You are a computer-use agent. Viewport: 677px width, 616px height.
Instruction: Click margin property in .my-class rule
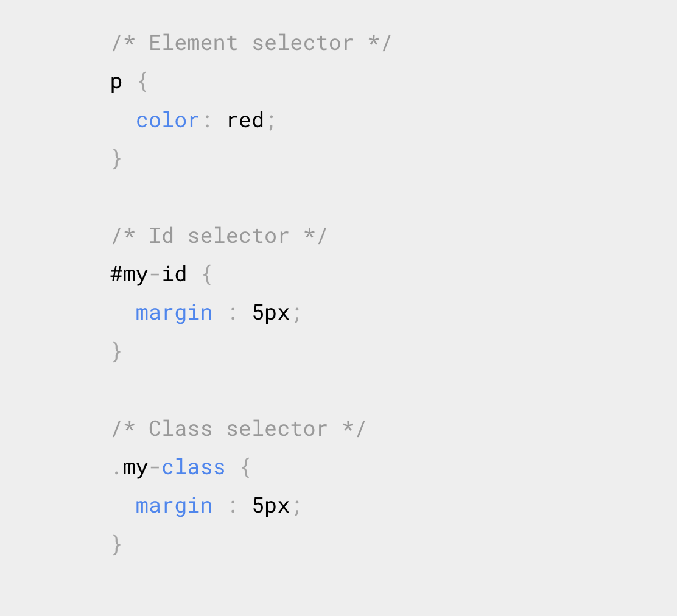tap(174, 506)
